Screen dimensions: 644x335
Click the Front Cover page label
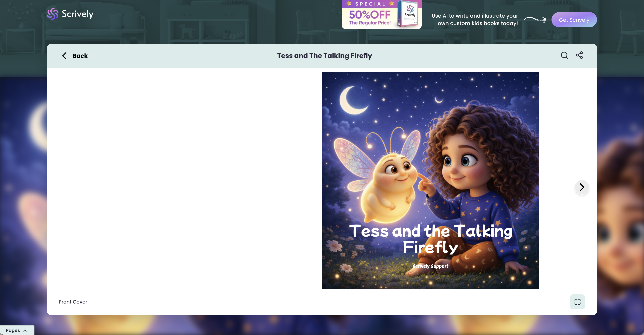[73, 302]
